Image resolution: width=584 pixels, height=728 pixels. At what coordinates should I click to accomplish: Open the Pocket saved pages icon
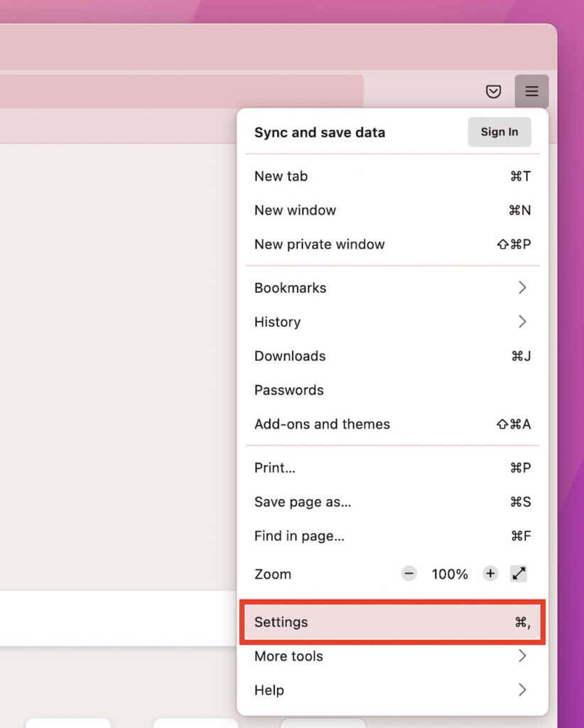coord(493,91)
